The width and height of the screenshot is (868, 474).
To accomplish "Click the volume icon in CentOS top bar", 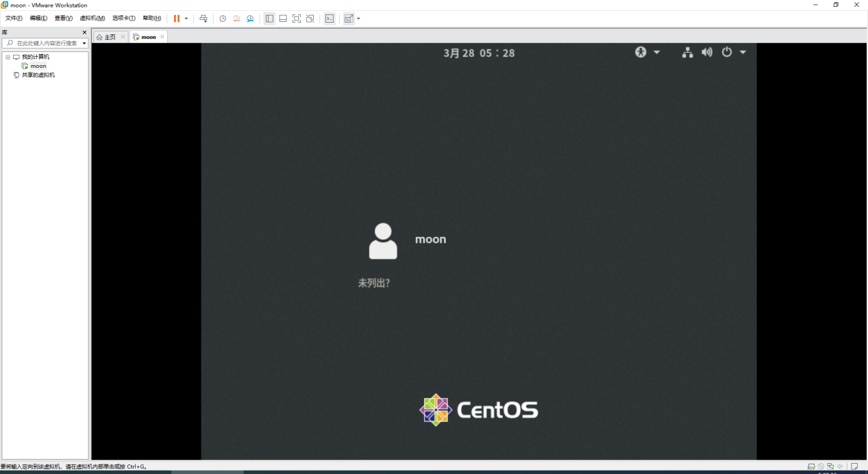I will (x=707, y=52).
